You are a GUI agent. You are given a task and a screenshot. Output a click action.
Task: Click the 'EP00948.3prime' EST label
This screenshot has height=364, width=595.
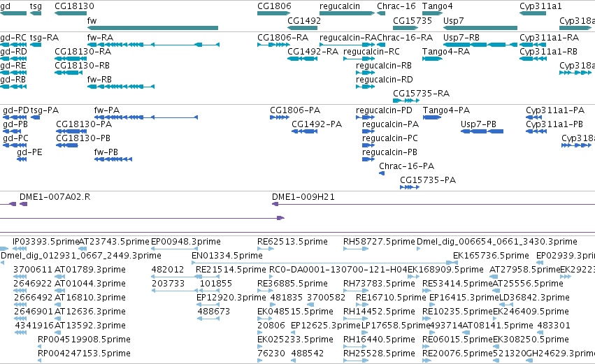tap(186, 242)
